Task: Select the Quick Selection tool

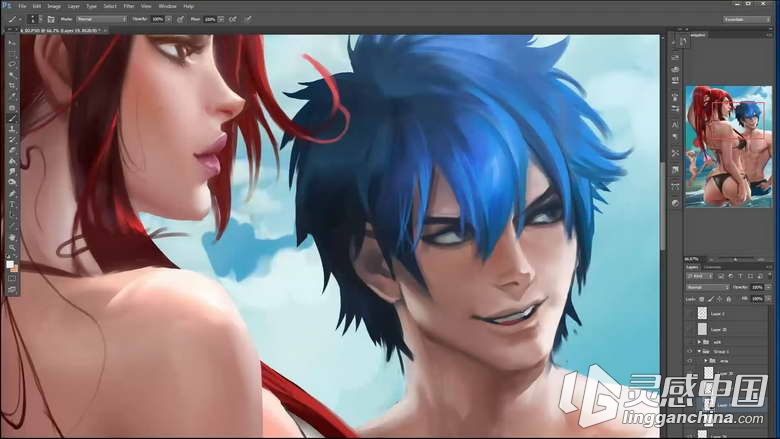Action: point(12,75)
